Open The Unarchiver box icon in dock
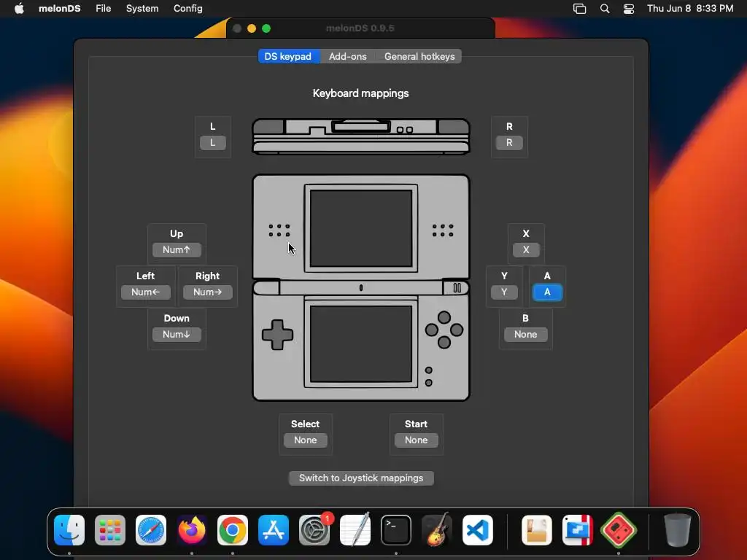This screenshot has width=747, height=560. point(537,530)
